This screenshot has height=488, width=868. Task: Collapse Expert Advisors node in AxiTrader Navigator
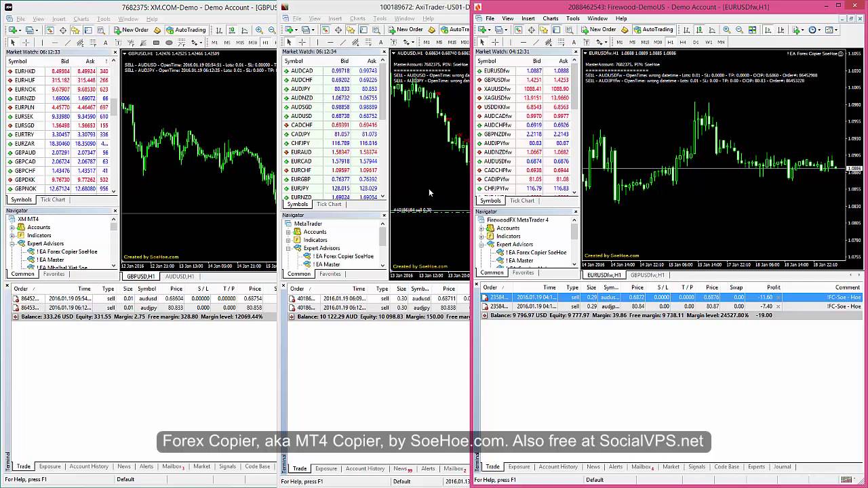[288, 248]
